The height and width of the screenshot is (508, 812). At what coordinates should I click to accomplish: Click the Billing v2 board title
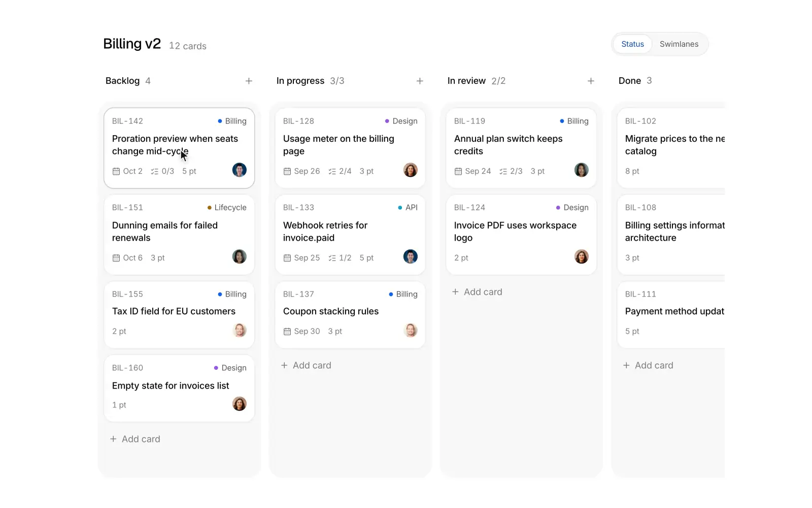pyautogui.click(x=132, y=44)
